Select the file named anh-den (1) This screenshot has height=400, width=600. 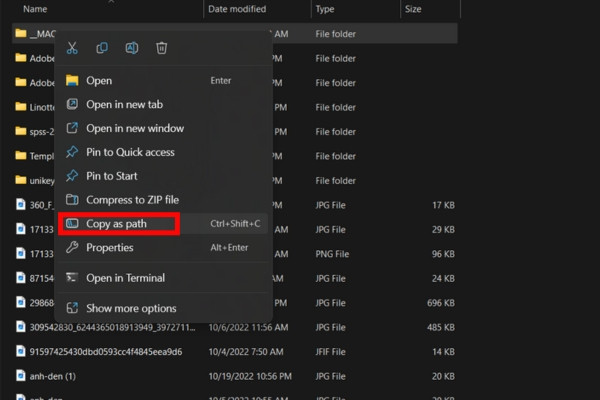point(53,376)
